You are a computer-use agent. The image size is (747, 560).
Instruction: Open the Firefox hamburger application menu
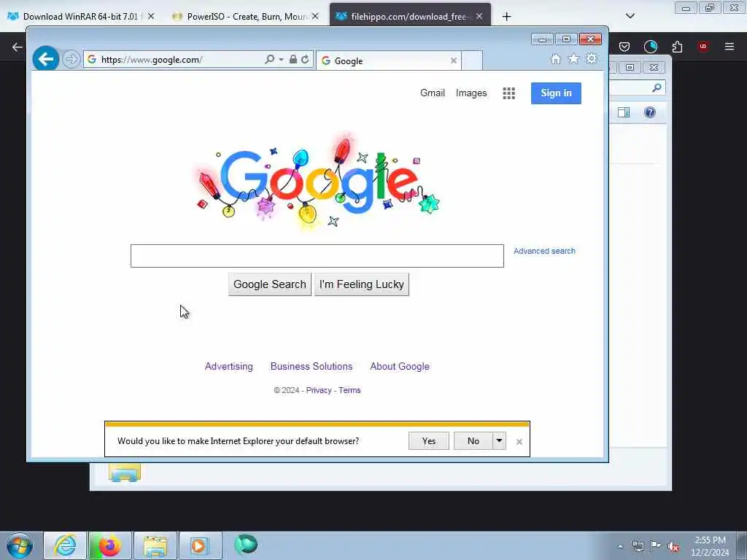pos(729,47)
